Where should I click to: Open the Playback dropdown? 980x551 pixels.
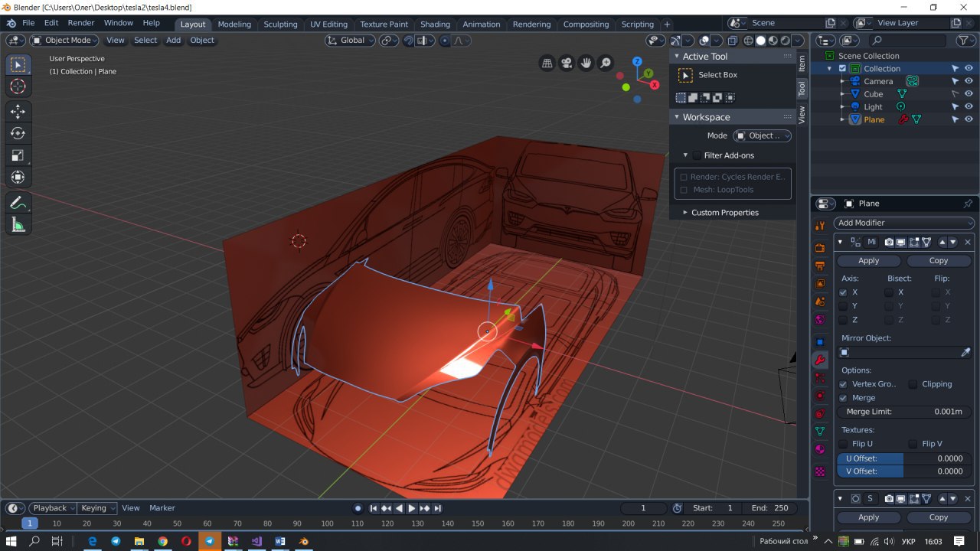[x=53, y=508]
